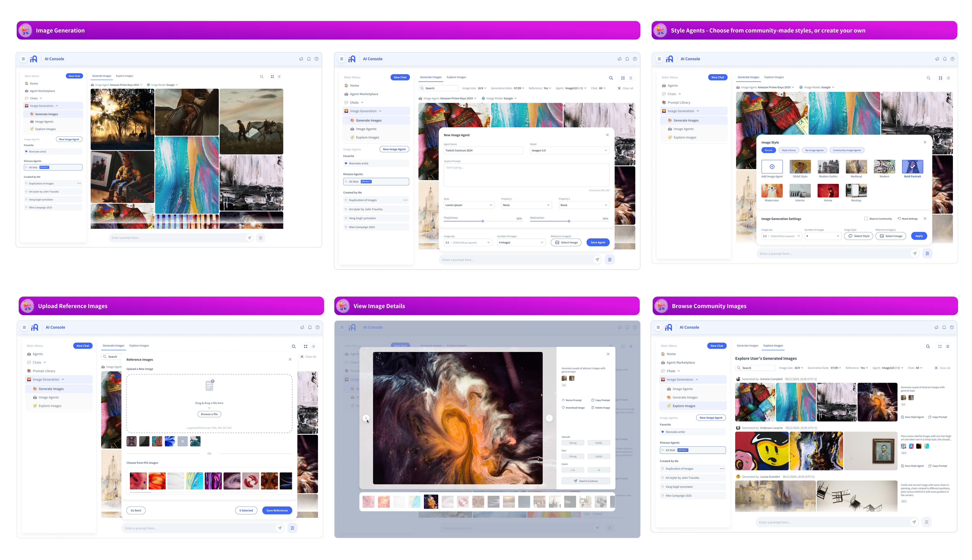Click the Send to Creatives button

pos(586,481)
